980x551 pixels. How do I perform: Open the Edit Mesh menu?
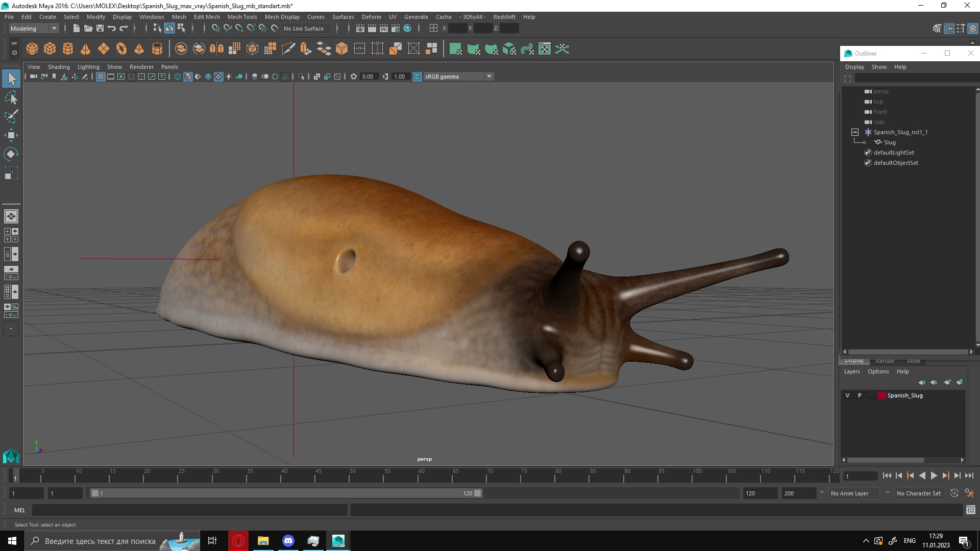[207, 17]
